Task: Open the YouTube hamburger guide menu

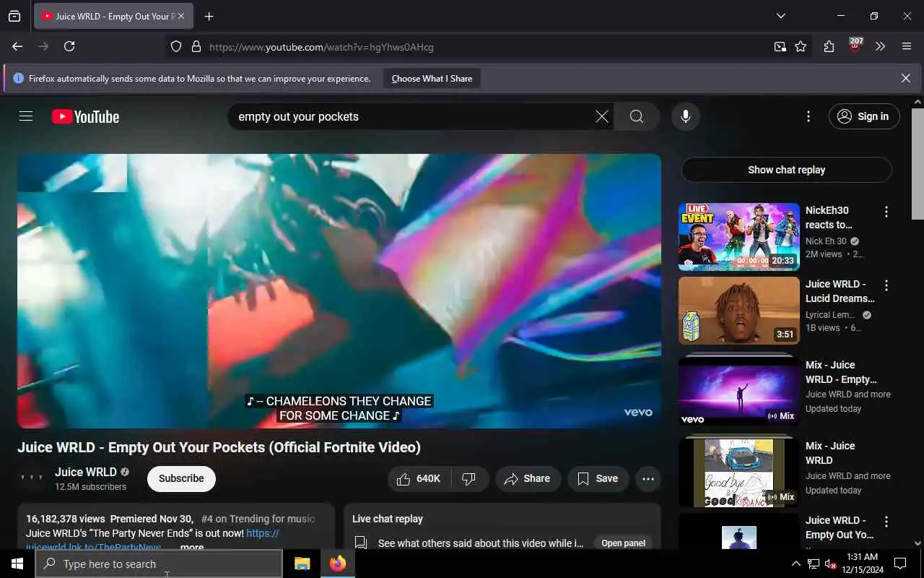Action: [26, 116]
